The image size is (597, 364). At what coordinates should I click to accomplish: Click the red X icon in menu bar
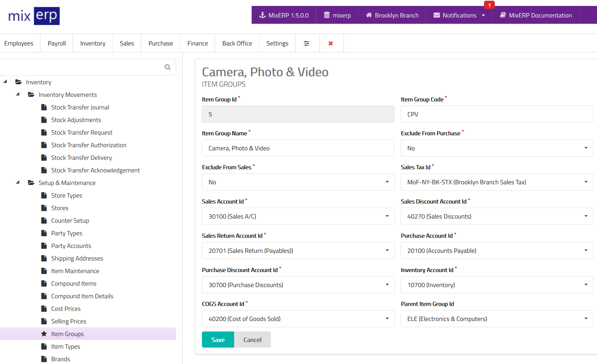click(330, 43)
